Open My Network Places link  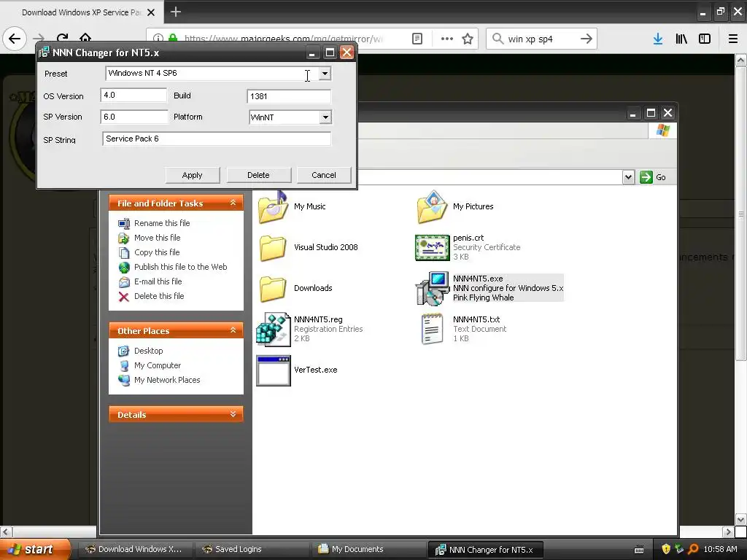167,380
